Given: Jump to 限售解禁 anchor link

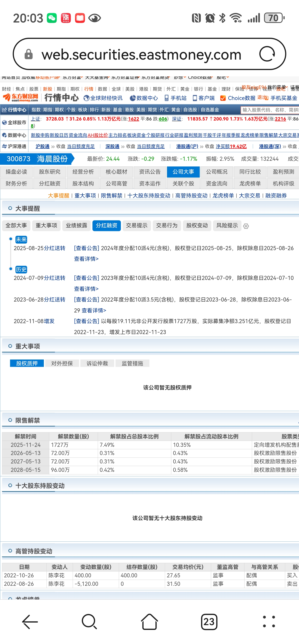Looking at the screenshot, I should pos(111,196).
